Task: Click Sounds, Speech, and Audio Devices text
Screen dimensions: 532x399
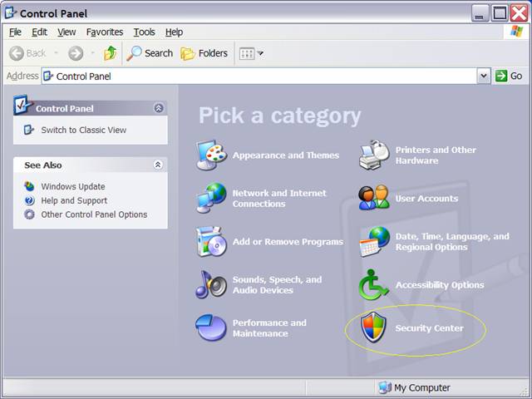Action: click(x=277, y=284)
